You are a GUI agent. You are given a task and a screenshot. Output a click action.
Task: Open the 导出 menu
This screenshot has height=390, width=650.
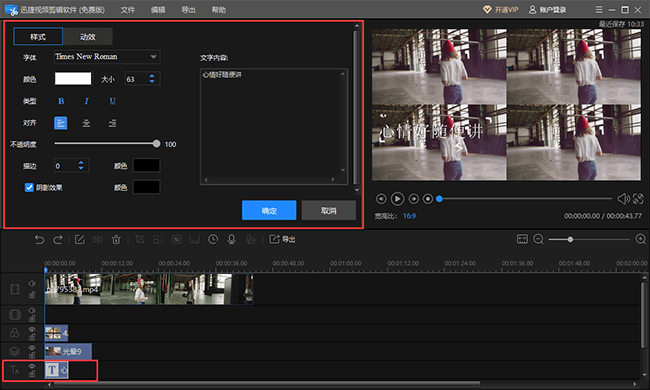point(188,10)
